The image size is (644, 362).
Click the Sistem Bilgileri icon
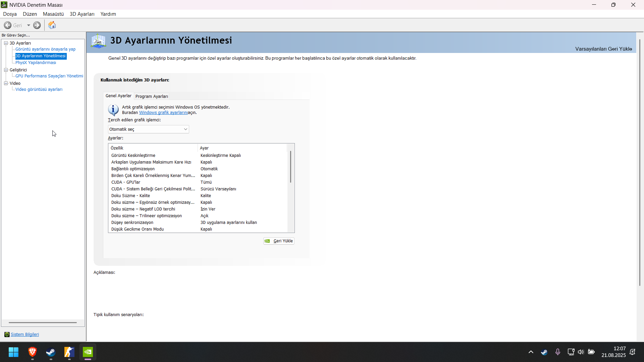tap(7, 335)
